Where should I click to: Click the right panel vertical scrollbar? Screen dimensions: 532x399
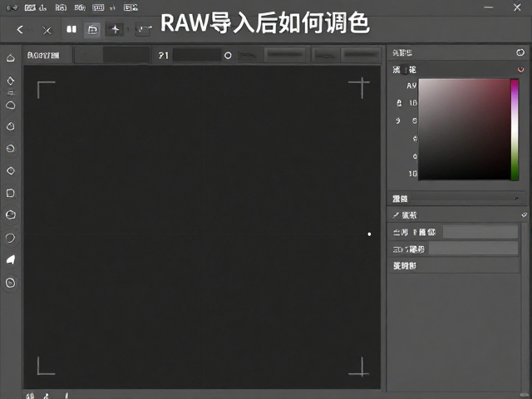525,307
